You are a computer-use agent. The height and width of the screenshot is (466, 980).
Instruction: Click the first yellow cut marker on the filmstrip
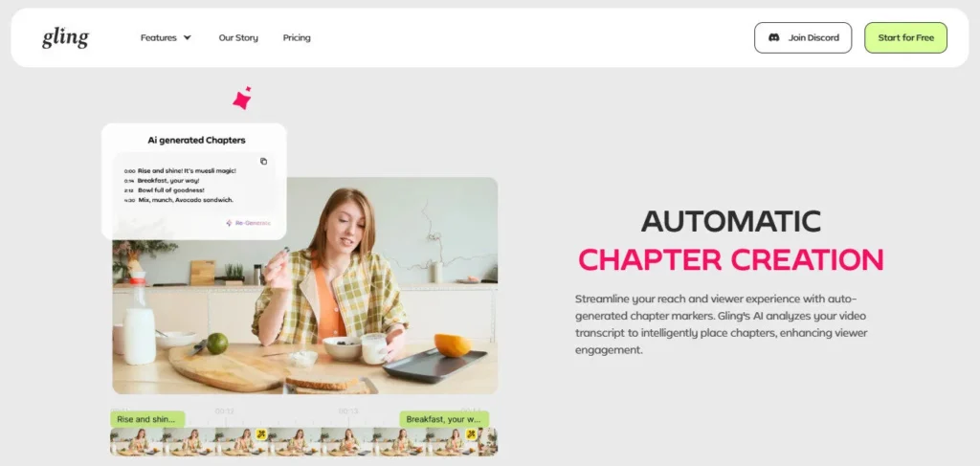coord(261,433)
